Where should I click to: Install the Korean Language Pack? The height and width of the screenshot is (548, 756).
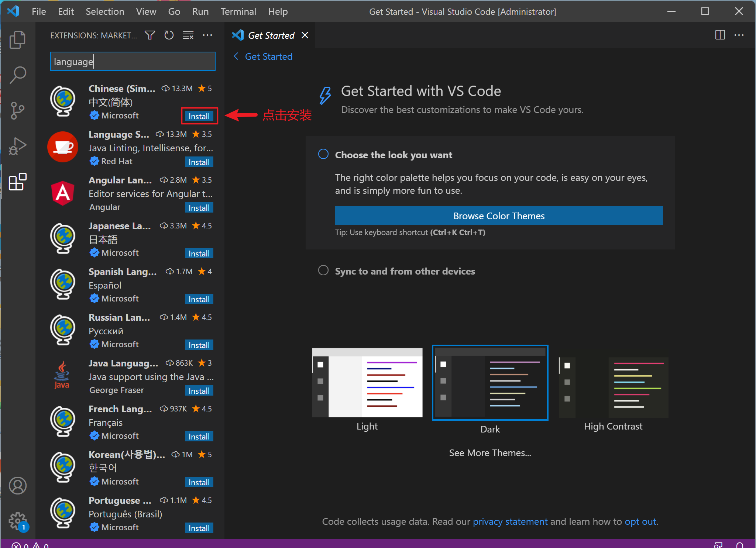tap(199, 482)
